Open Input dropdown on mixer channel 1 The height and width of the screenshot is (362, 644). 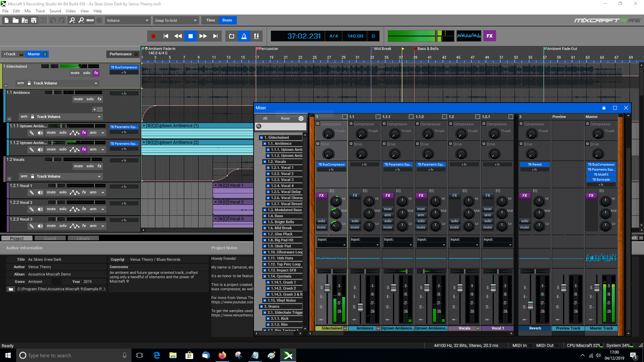332,245
